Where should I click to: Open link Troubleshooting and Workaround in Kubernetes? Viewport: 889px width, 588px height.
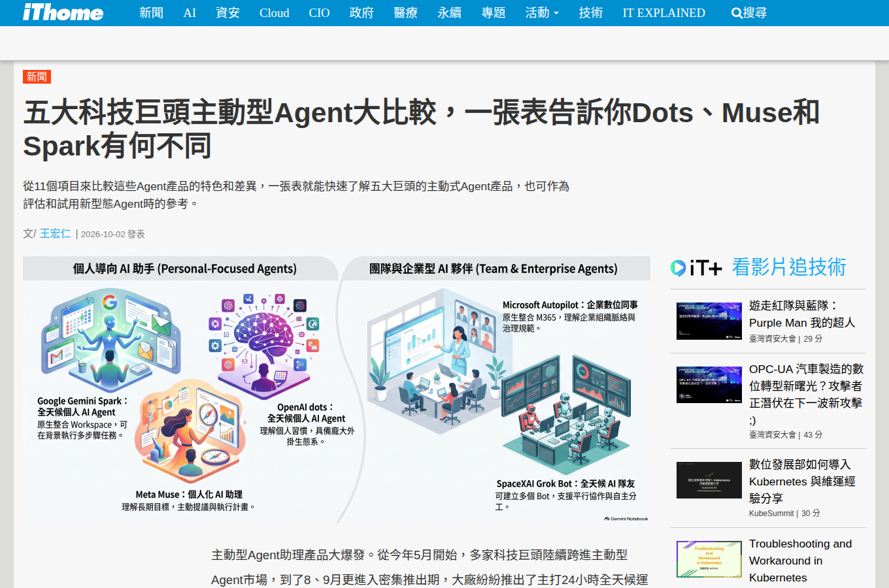(801, 561)
